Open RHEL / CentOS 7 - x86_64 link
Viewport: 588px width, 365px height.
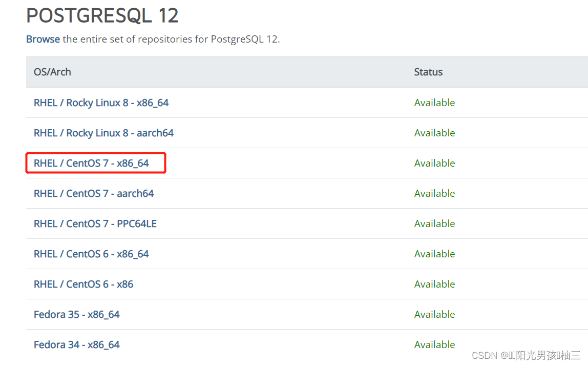click(91, 164)
